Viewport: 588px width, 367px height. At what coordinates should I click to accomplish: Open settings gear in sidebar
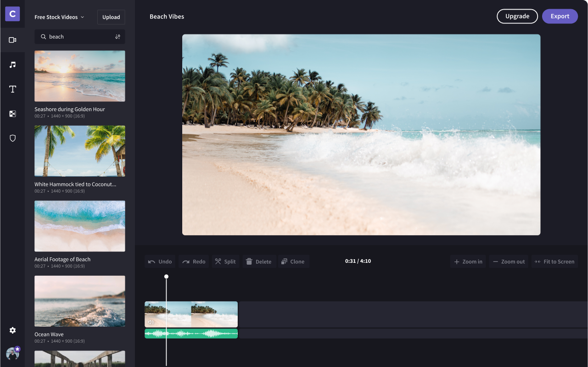click(12, 330)
